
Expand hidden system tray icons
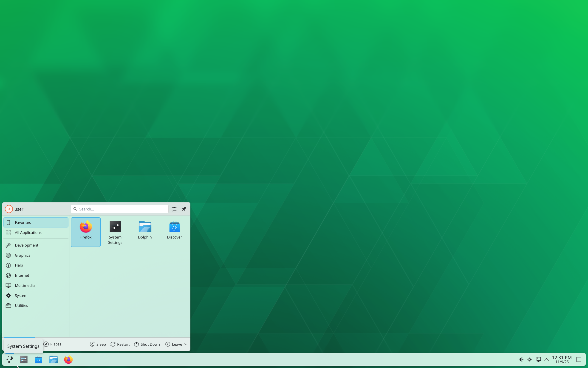point(546,359)
